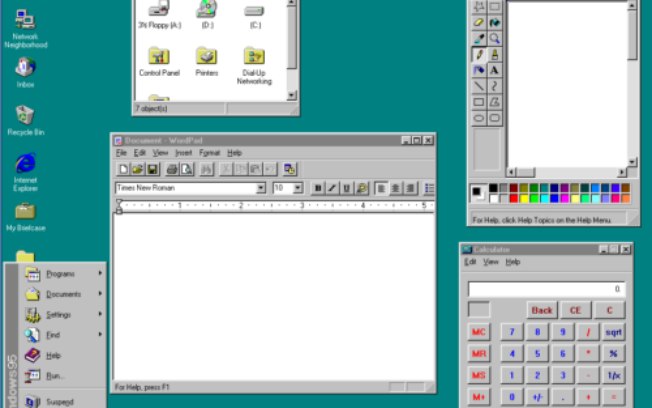
Task: Choose the Curve tool in Paint
Action: coord(494,86)
